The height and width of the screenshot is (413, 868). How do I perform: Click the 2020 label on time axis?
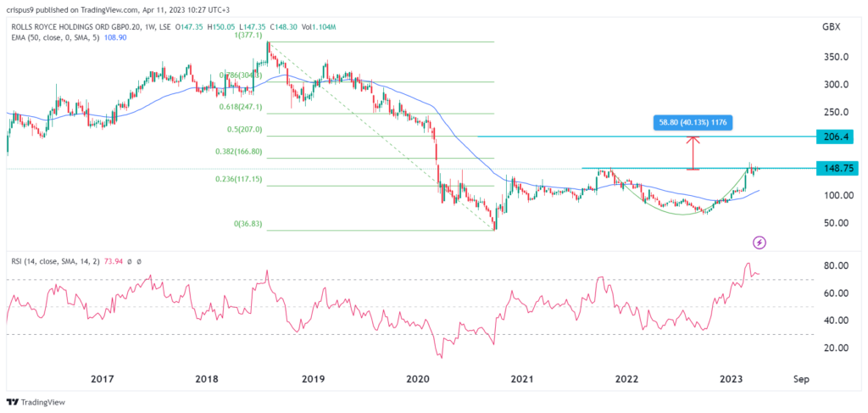point(418,379)
